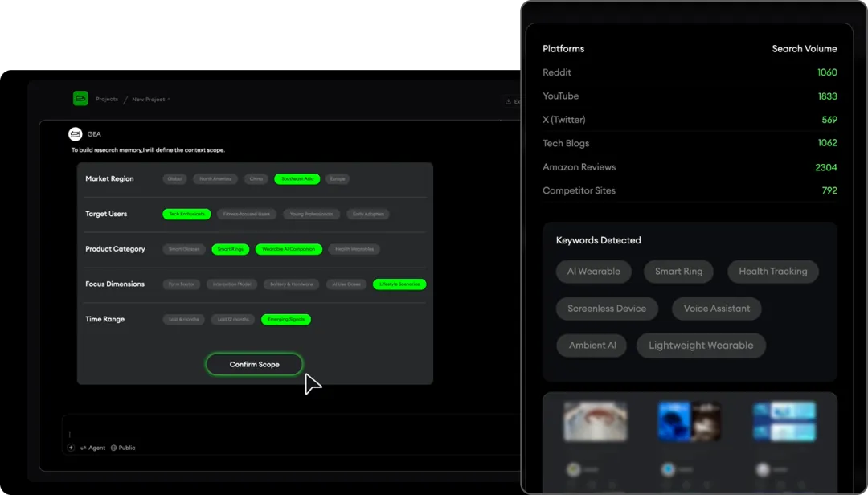Select the Last 12 months time chip

point(233,320)
